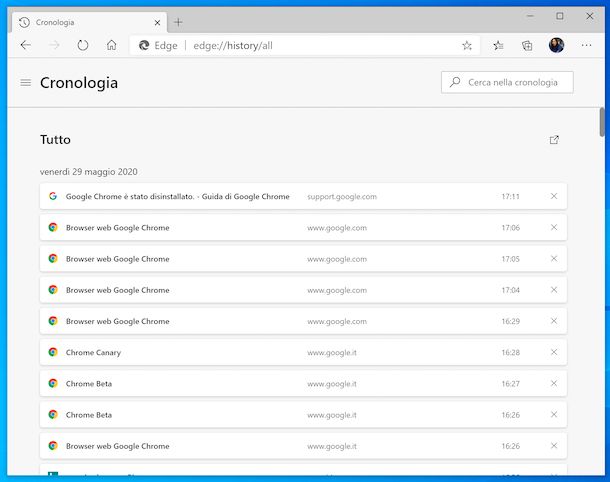This screenshot has height=482, width=610.
Task: Delete the 16:26 Chrome Beta entry
Action: coord(554,415)
